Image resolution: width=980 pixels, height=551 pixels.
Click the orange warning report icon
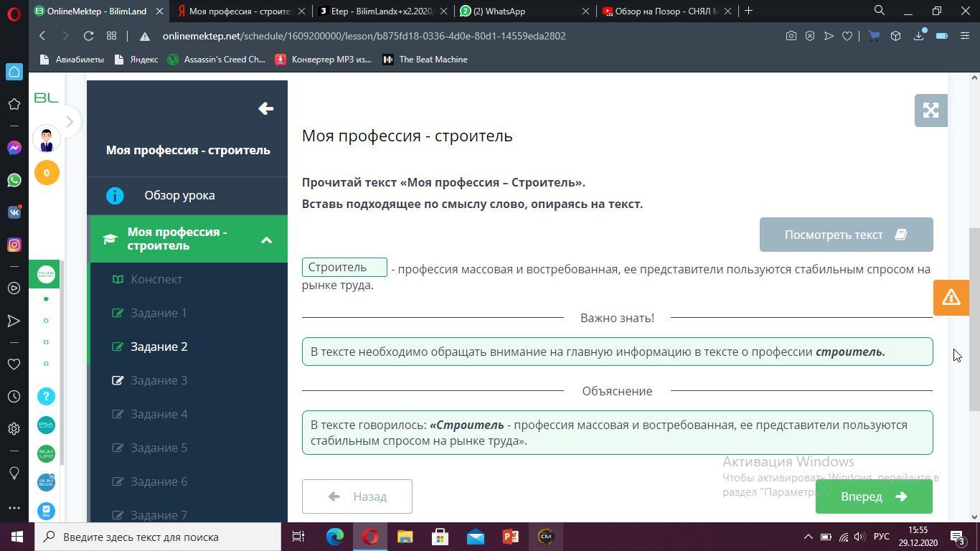951,297
